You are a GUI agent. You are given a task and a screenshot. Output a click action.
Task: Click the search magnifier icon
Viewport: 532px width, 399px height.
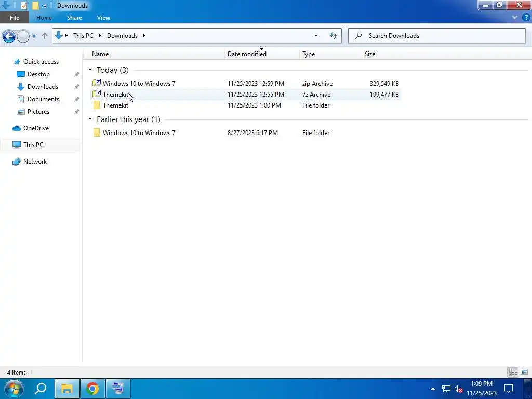(358, 36)
